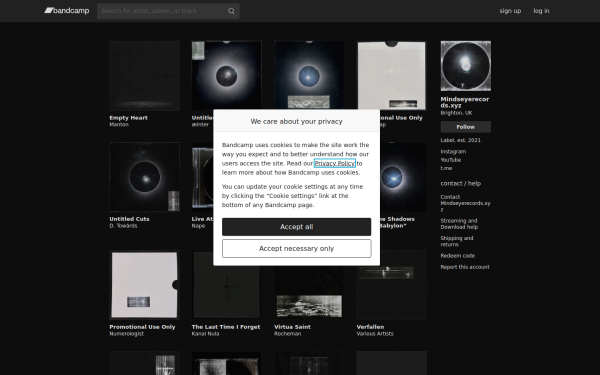Screen dimensions: 600x375
Task: Open the Virtua Saint album cover
Action: coord(309,293)
